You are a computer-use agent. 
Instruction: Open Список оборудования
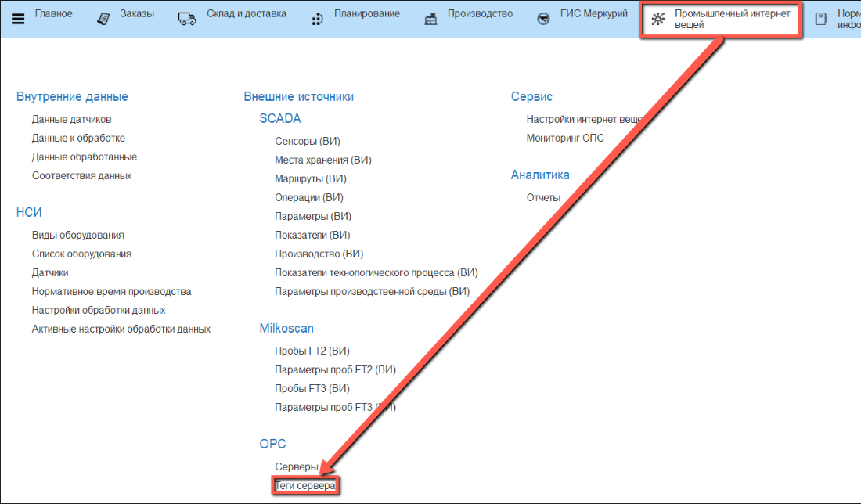[82, 254]
